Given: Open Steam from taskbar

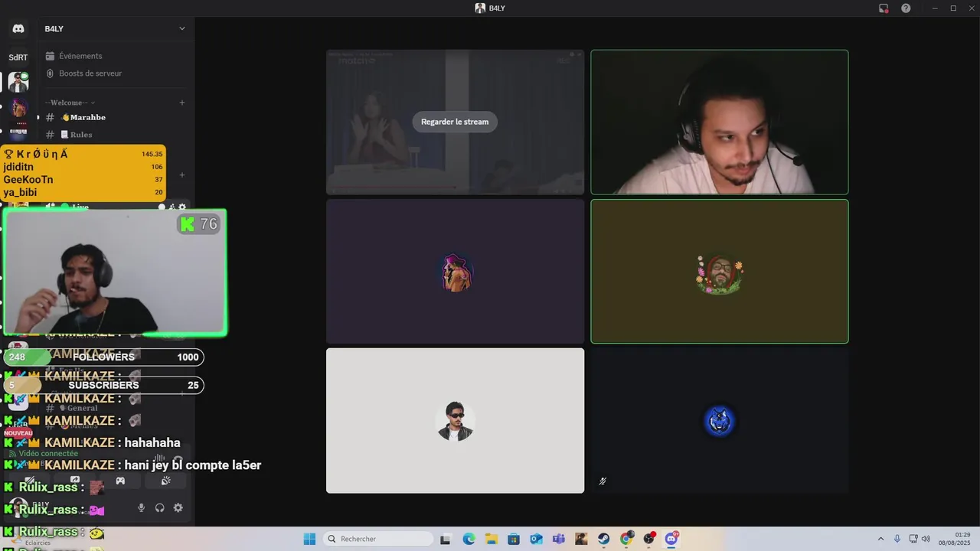Looking at the screenshot, I should click(604, 539).
